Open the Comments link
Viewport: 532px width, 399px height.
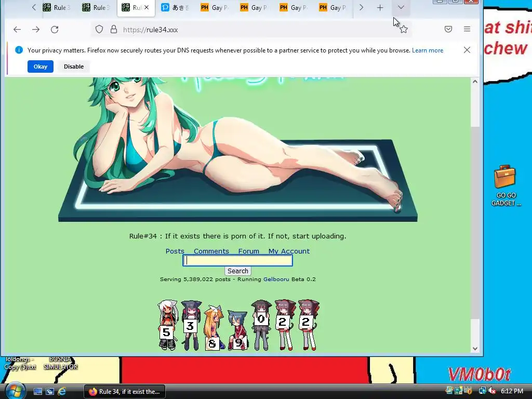[x=211, y=251]
